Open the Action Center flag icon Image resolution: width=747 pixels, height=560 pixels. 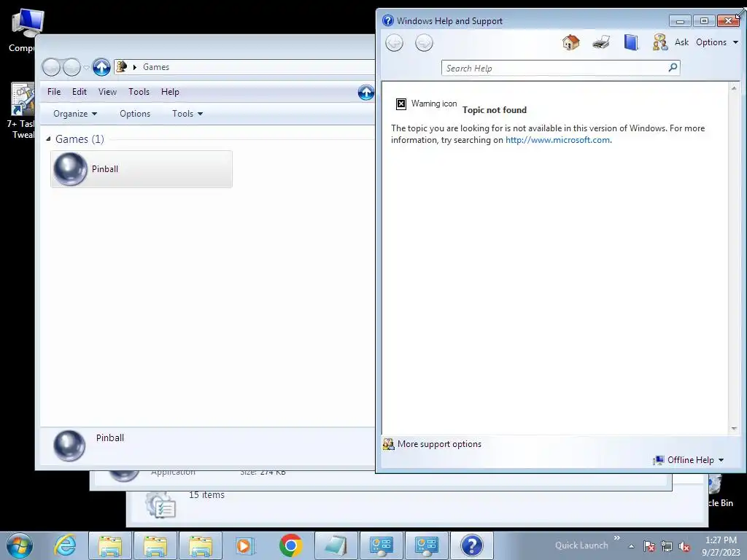pos(649,547)
